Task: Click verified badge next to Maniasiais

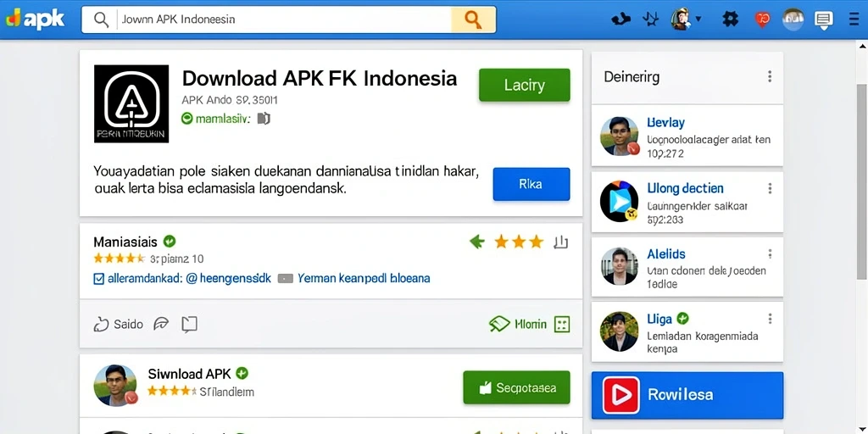Action: (170, 242)
